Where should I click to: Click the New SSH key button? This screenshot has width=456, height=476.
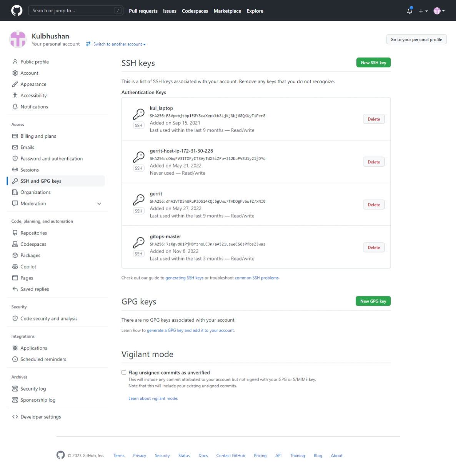point(373,62)
